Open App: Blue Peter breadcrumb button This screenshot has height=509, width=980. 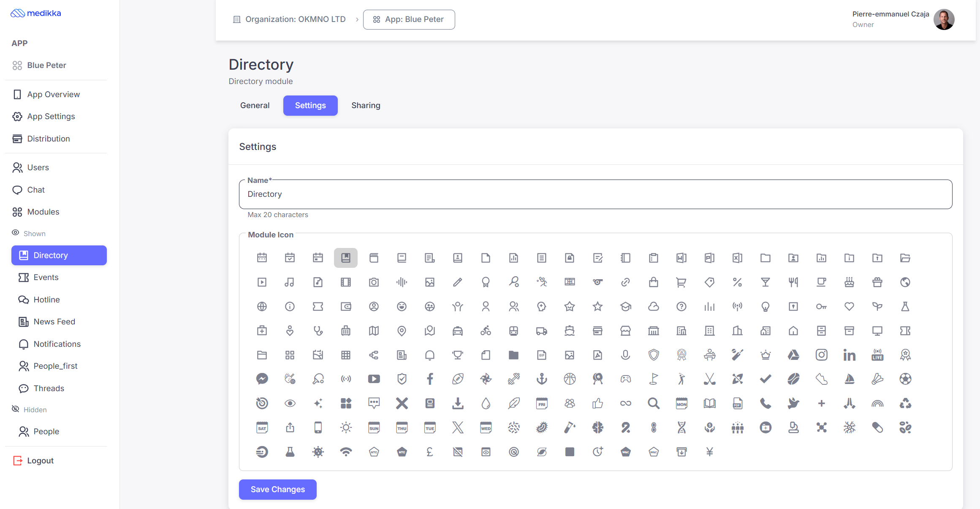click(x=409, y=19)
